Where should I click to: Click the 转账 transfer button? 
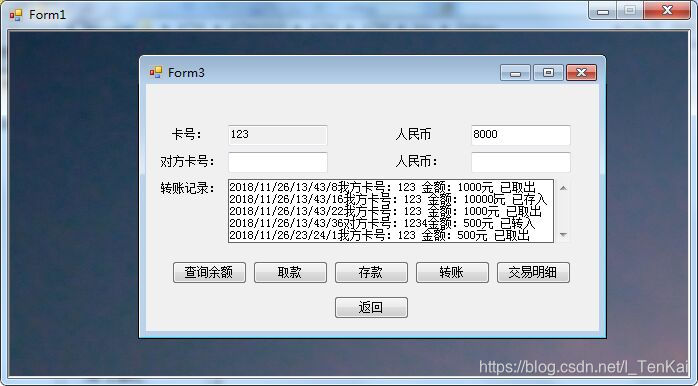(452, 272)
